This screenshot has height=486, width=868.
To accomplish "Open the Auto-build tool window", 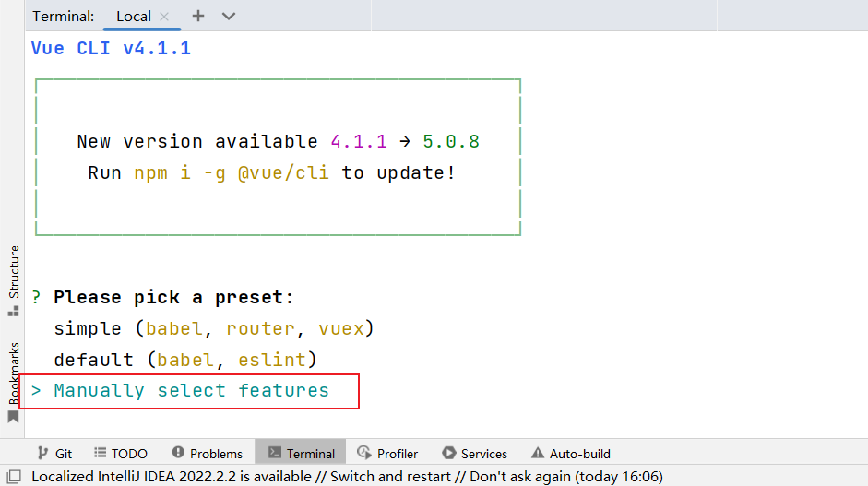I will pos(570,454).
